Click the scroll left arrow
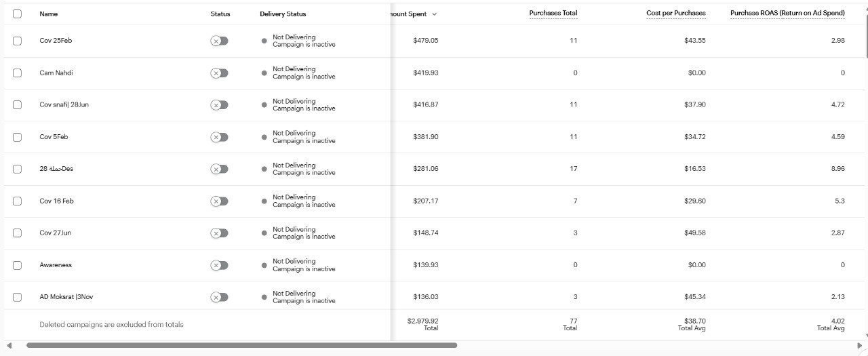The width and height of the screenshot is (868, 356). 9,345
